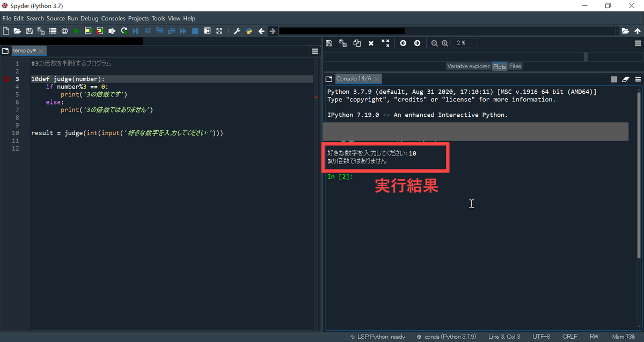Close the Console 14/A tab

coord(377,79)
